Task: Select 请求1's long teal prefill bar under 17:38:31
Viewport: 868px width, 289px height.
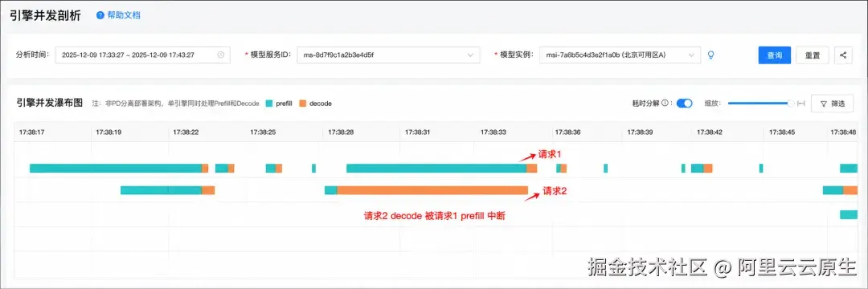Action: (x=436, y=169)
